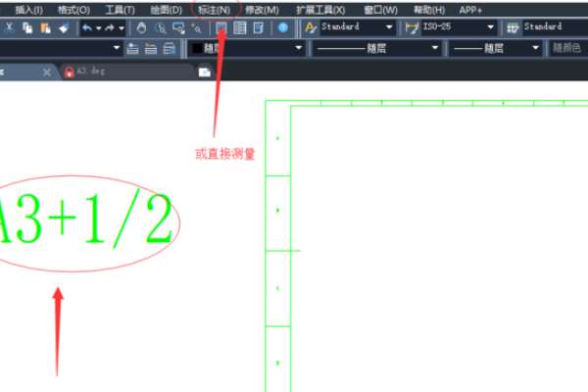The image size is (588, 392).
Task: Click the third layer tool icon
Action: point(170,48)
